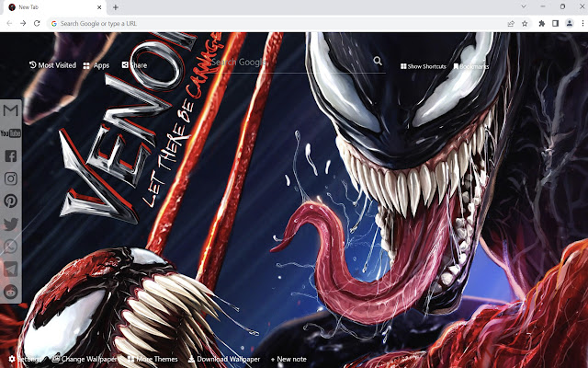588x368 pixels.
Task: Open the tab search dropdown
Action: click(x=524, y=6)
